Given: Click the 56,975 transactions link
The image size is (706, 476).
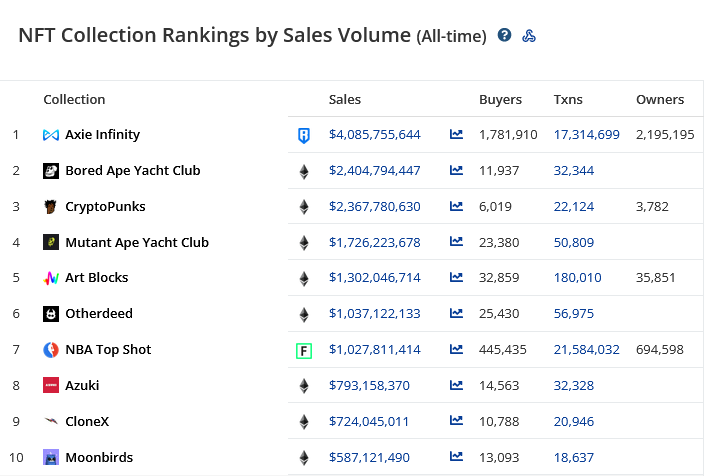Looking at the screenshot, I should tap(574, 314).
